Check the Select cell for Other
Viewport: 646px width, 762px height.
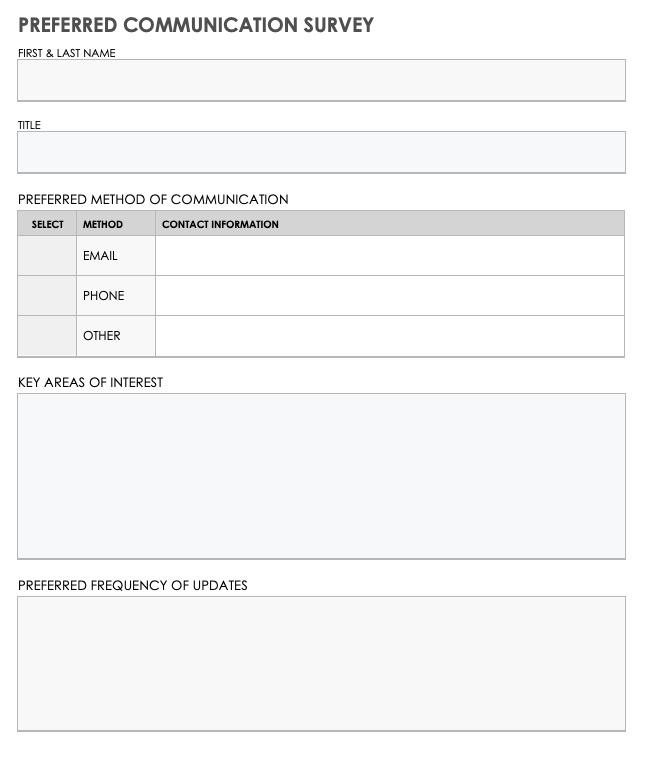coord(47,336)
